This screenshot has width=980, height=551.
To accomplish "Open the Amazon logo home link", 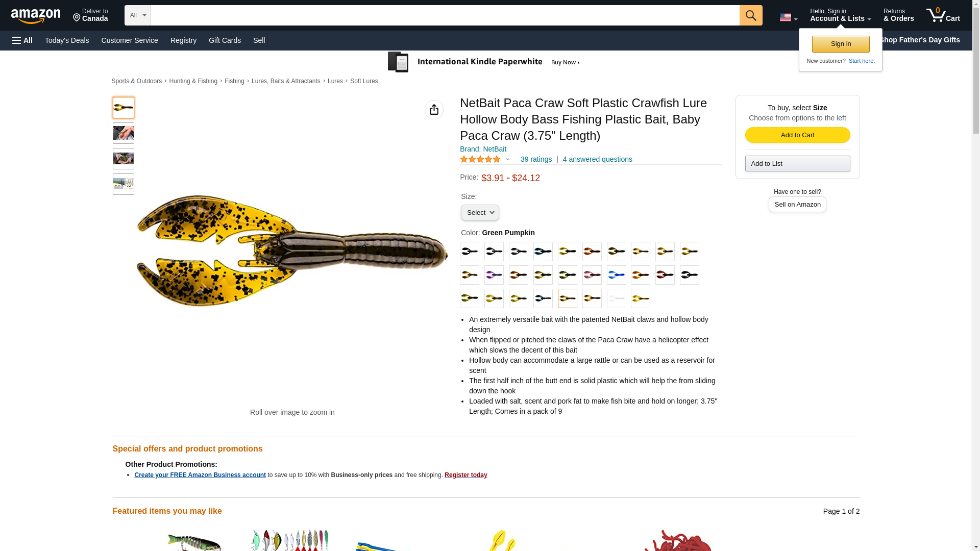I will [x=36, y=16].
